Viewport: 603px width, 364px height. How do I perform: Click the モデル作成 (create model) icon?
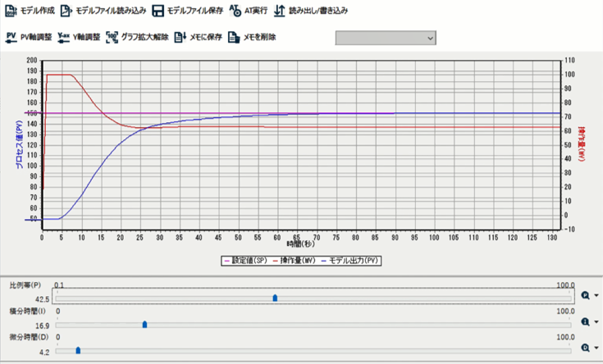(x=11, y=11)
